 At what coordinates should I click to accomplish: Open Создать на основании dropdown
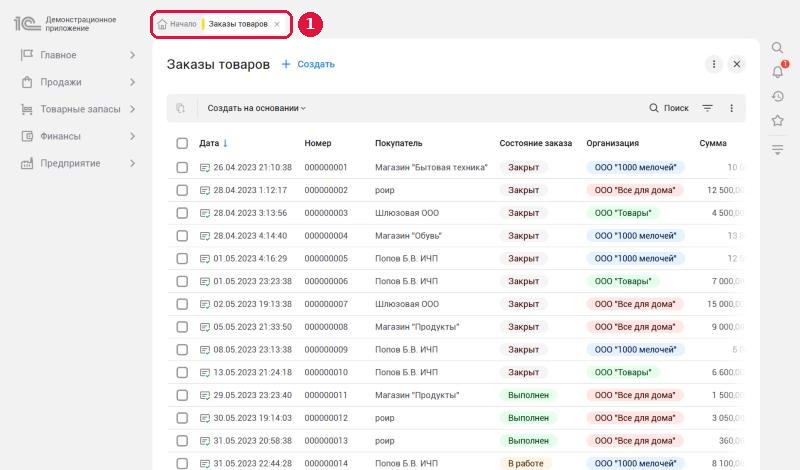(257, 108)
